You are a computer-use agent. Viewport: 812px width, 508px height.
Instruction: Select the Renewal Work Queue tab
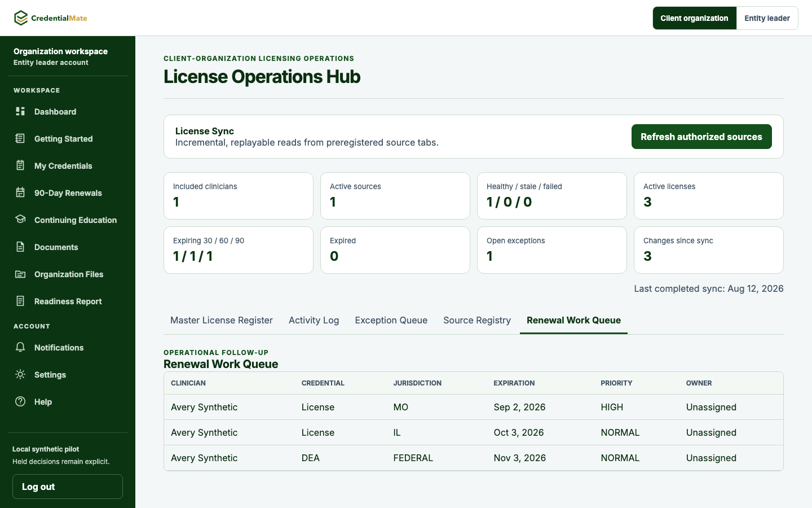pos(573,320)
